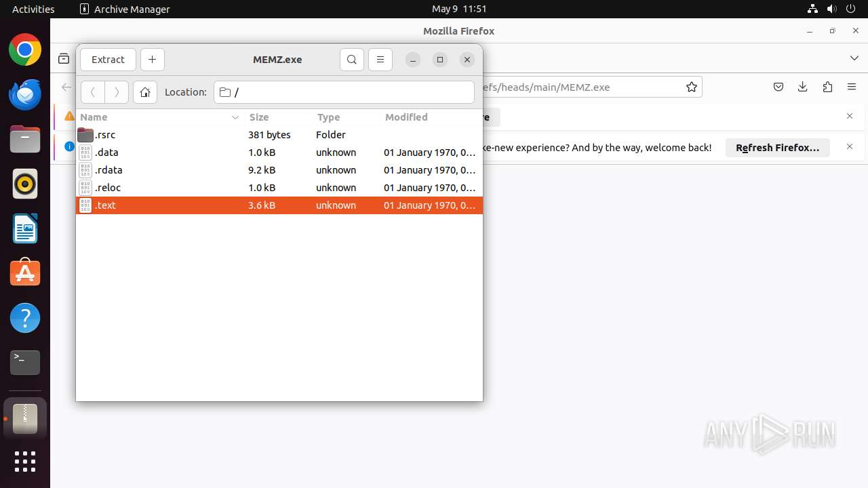Sort by Name column header

click(160, 117)
